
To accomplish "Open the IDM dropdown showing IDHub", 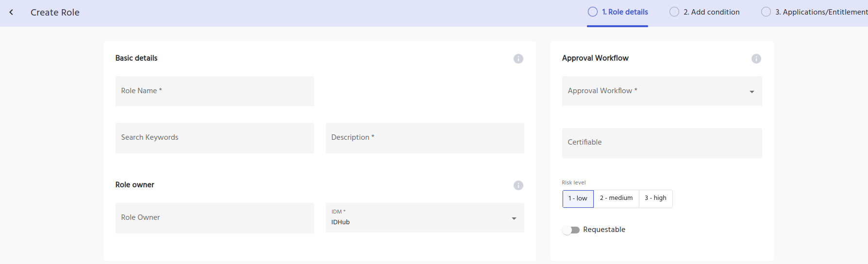I will pos(424,218).
